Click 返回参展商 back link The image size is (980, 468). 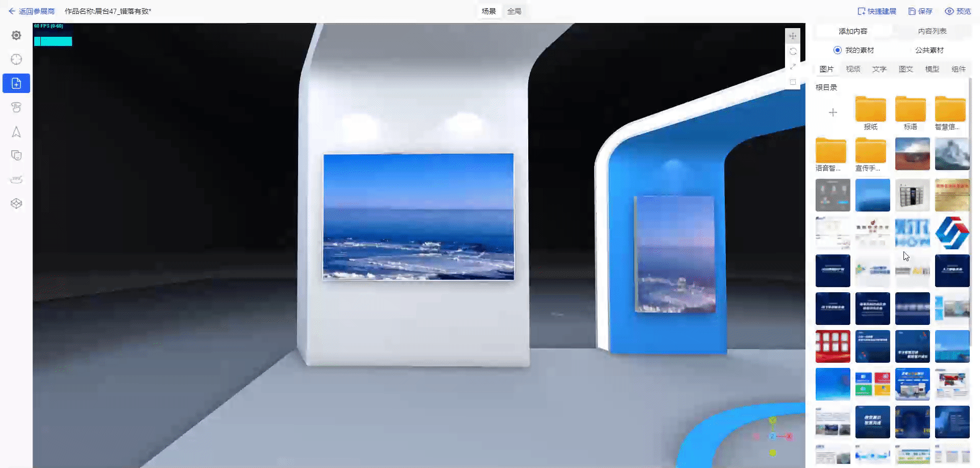click(x=32, y=11)
